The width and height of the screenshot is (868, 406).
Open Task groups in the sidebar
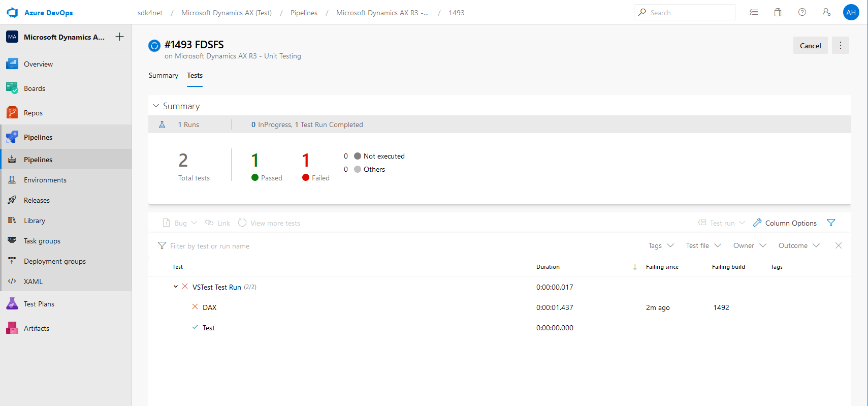point(66,241)
